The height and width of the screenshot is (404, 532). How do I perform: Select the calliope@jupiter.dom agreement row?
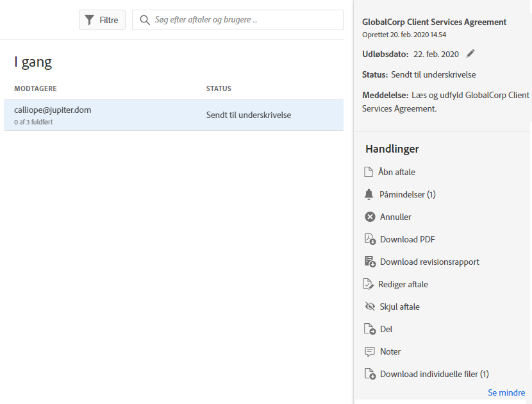[173, 115]
